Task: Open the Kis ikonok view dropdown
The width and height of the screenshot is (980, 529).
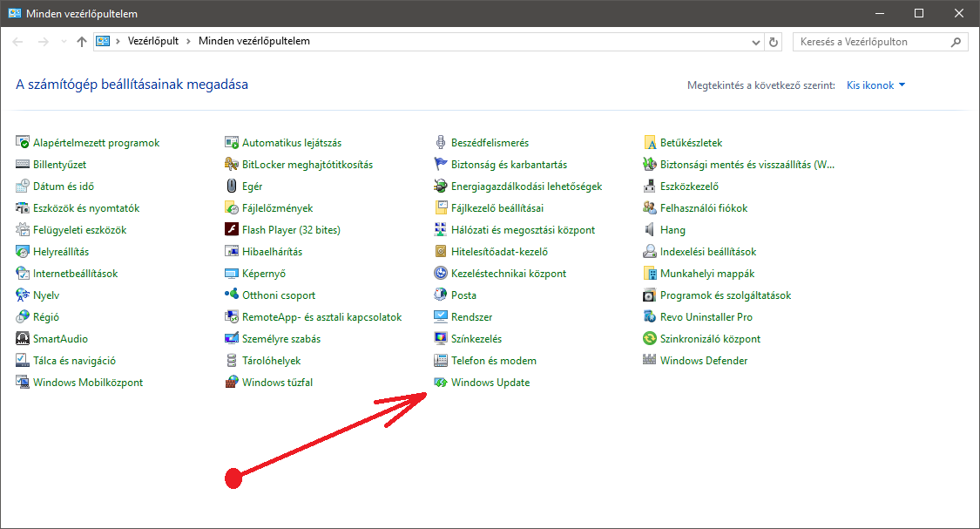Action: coord(875,85)
